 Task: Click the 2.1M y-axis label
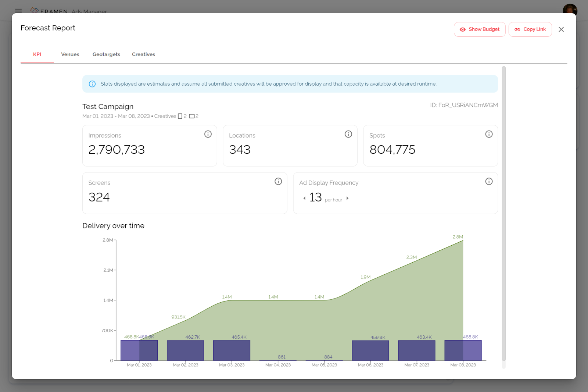click(108, 270)
